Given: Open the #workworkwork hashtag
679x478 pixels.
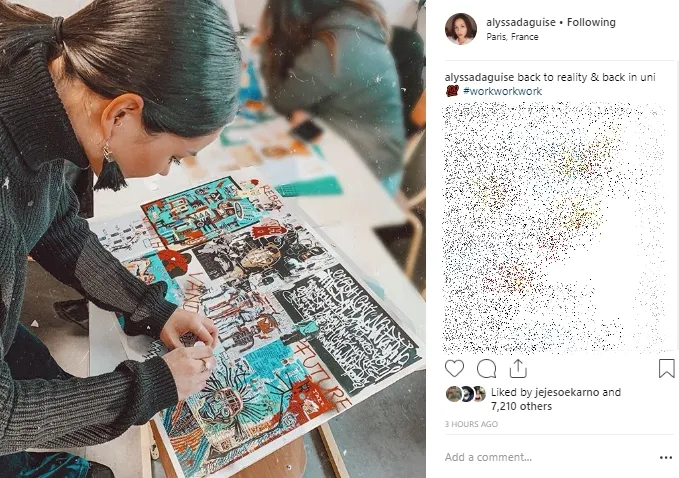Looking at the screenshot, I should (x=502, y=91).
